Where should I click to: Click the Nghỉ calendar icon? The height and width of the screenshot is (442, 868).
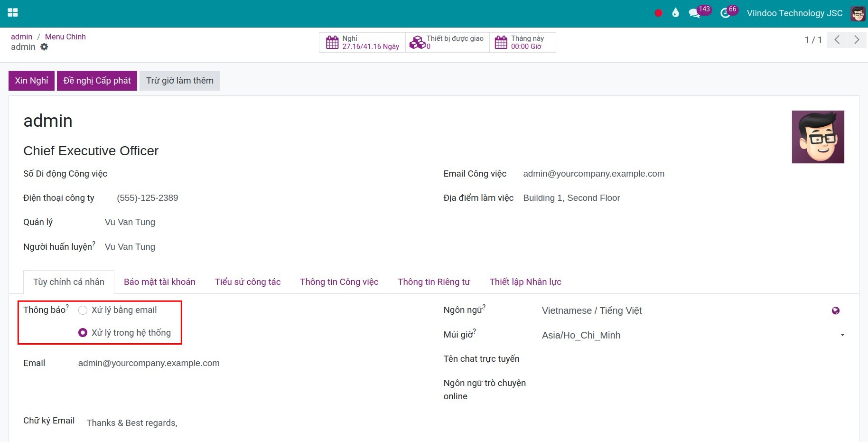click(x=332, y=43)
